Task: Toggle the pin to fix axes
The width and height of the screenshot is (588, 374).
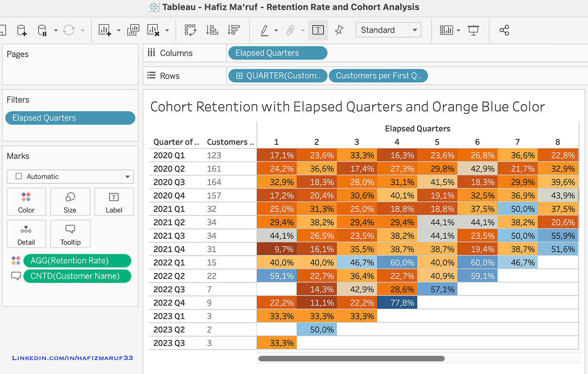Action: pos(339,30)
